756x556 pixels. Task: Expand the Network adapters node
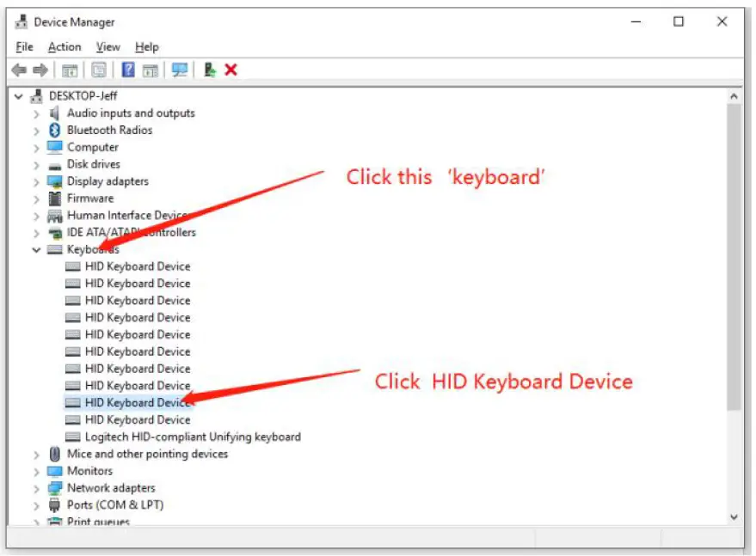36,489
